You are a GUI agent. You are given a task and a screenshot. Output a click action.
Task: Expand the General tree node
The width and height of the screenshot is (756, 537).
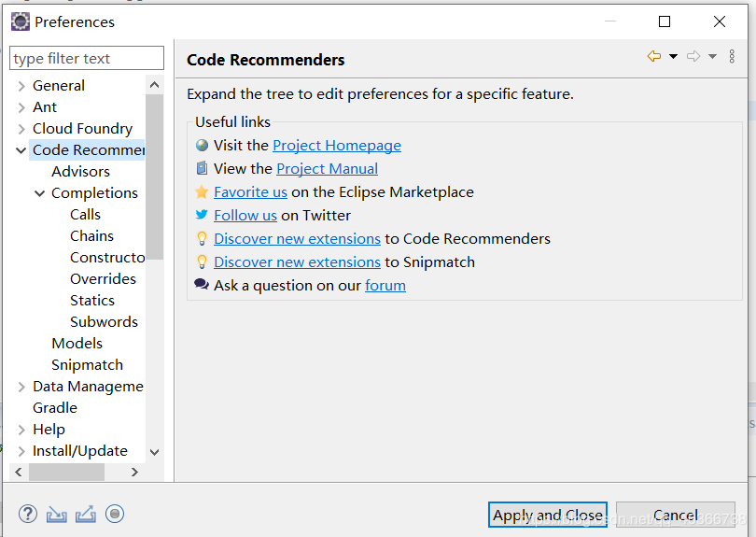[21, 86]
